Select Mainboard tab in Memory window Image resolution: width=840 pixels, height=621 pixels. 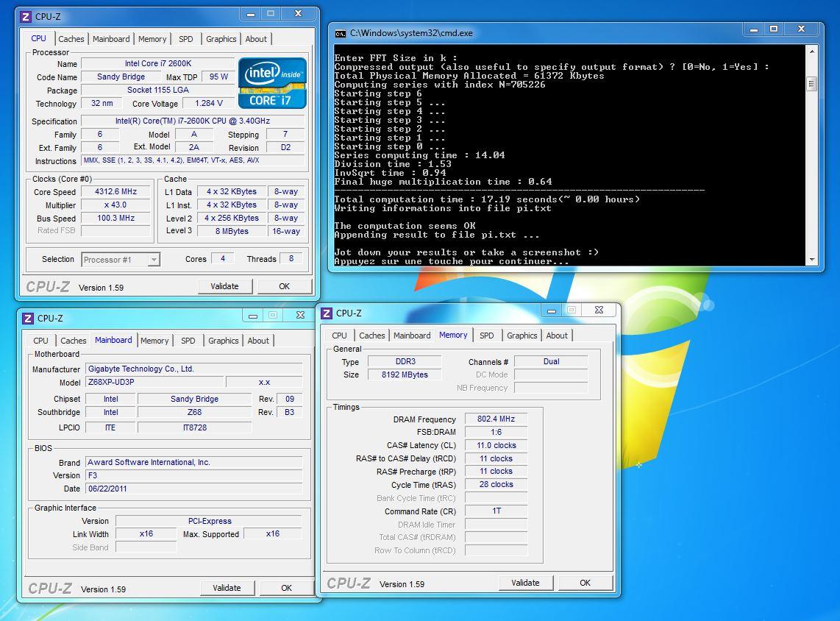[412, 336]
